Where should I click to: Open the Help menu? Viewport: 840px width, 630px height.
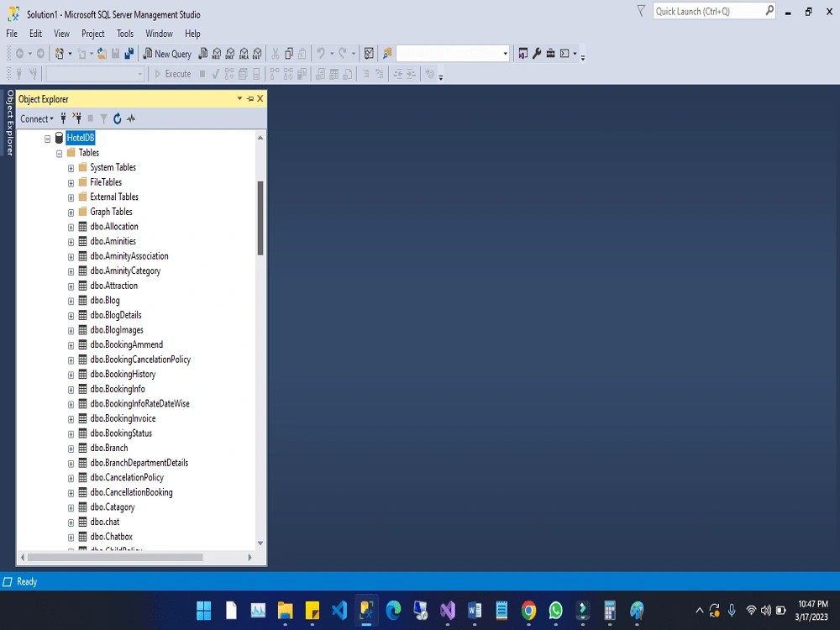pyautogui.click(x=193, y=34)
